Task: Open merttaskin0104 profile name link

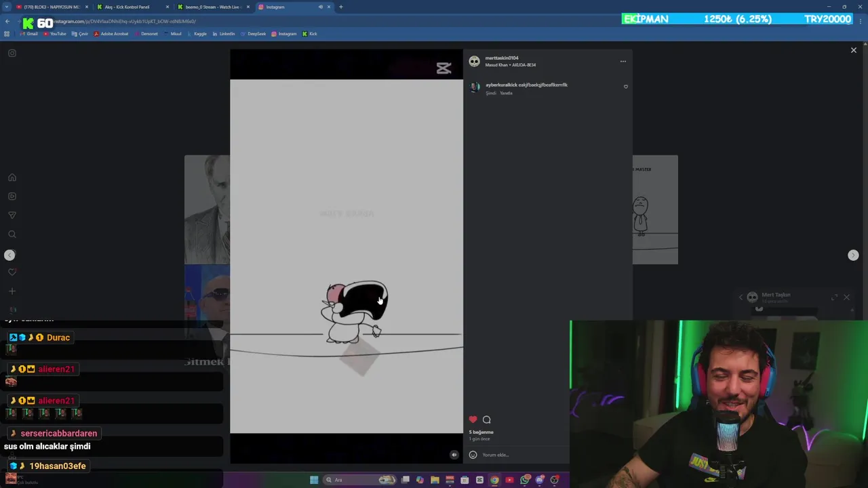Action: [x=502, y=58]
